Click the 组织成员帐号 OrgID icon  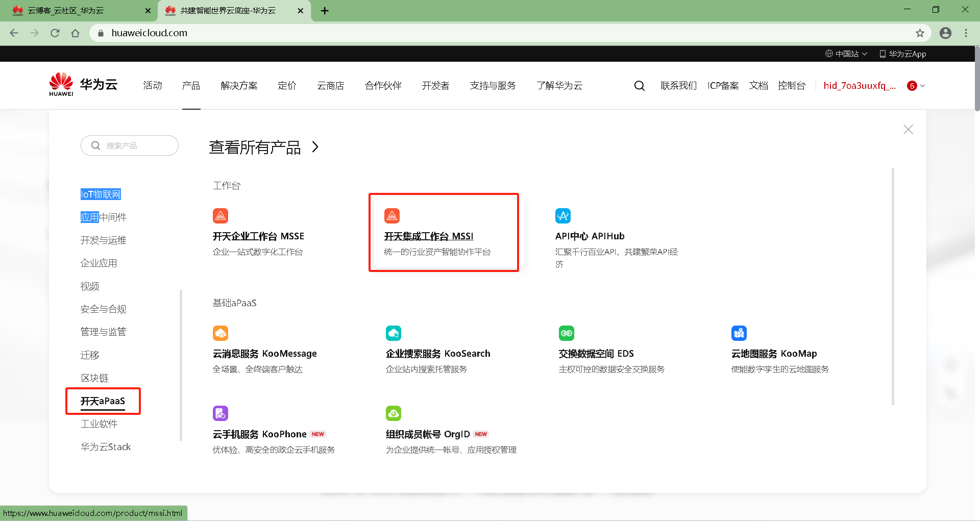[394, 413]
